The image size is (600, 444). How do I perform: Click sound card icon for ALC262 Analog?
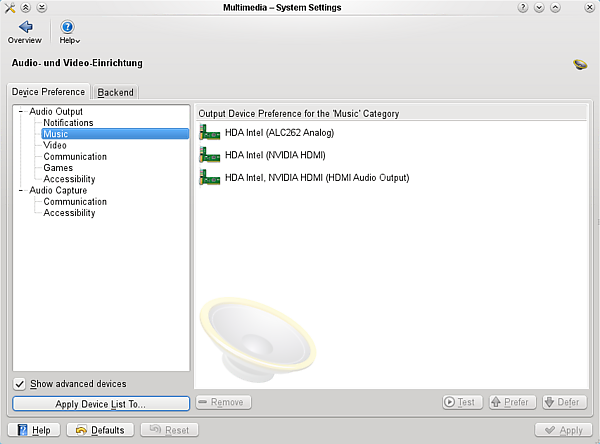click(209, 132)
